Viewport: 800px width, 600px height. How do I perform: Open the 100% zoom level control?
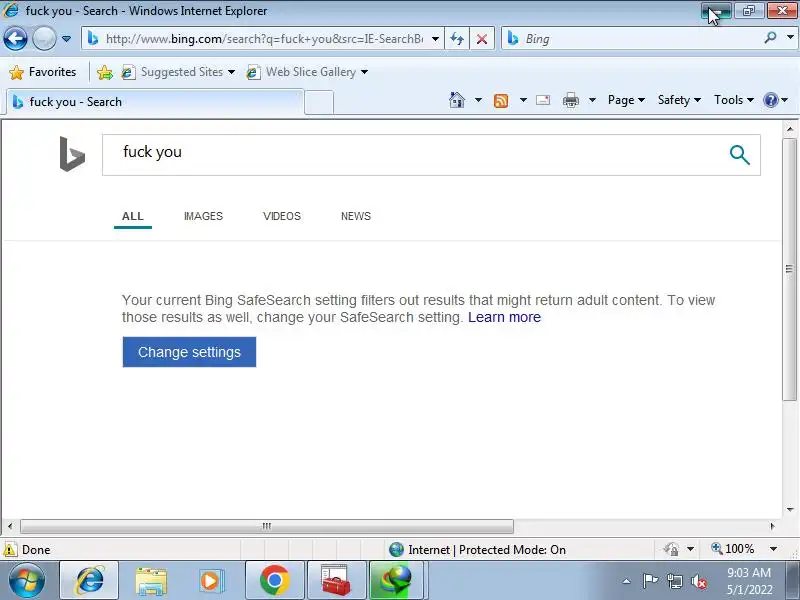(733, 549)
